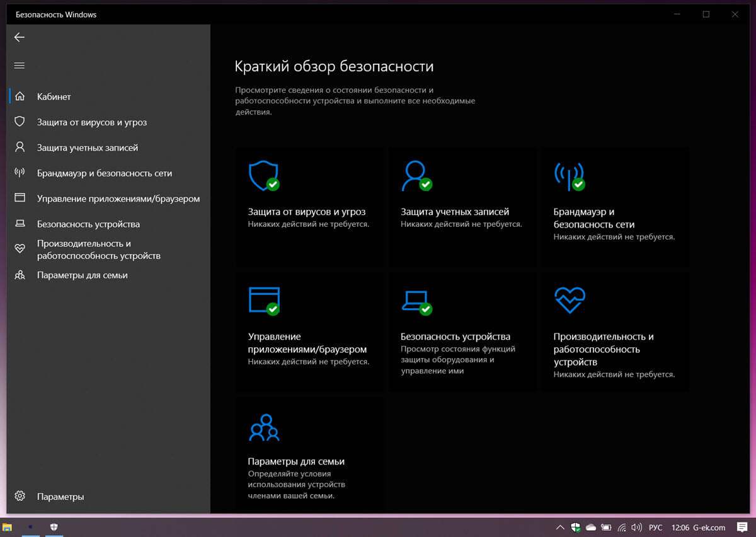Image resolution: width=756 pixels, height=537 pixels.
Task: Show hidden tray icons chevron
Action: (560, 527)
